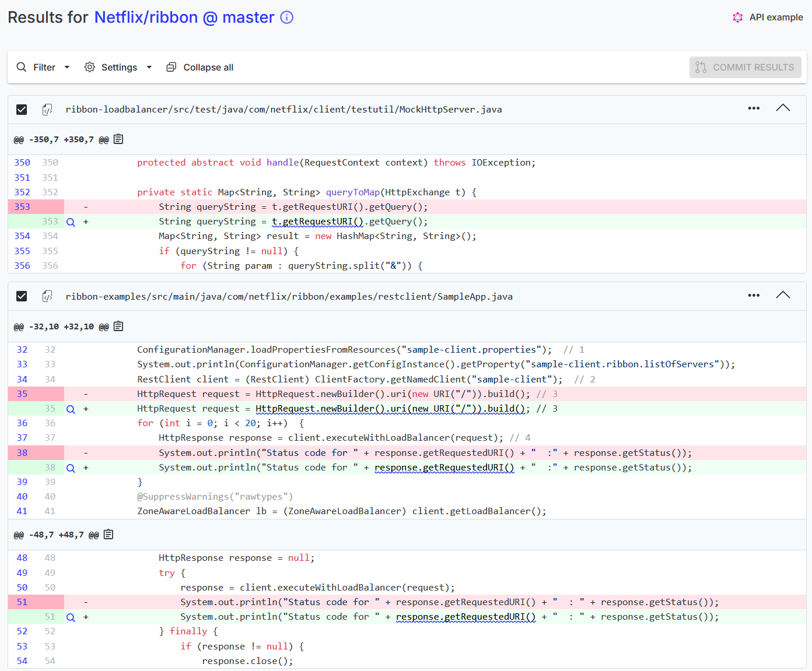Viewport: 812px width, 671px height.
Task: Collapse the MockHttpServer.java diff
Action: click(783, 108)
